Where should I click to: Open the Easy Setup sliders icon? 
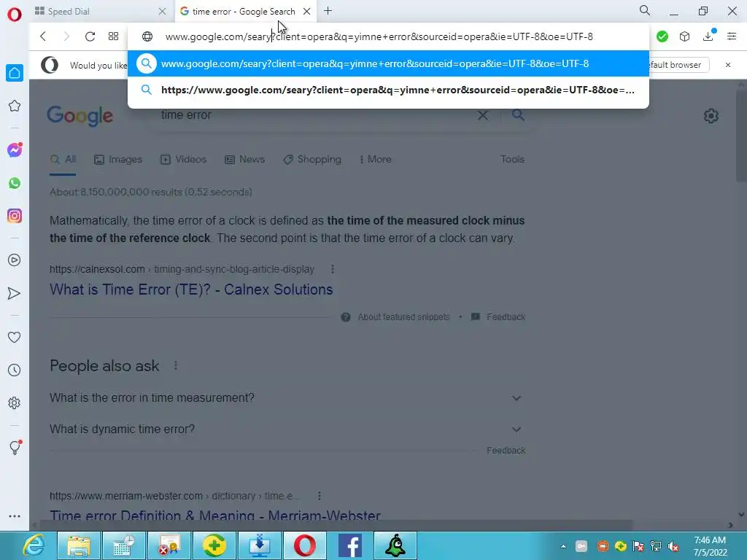(731, 36)
